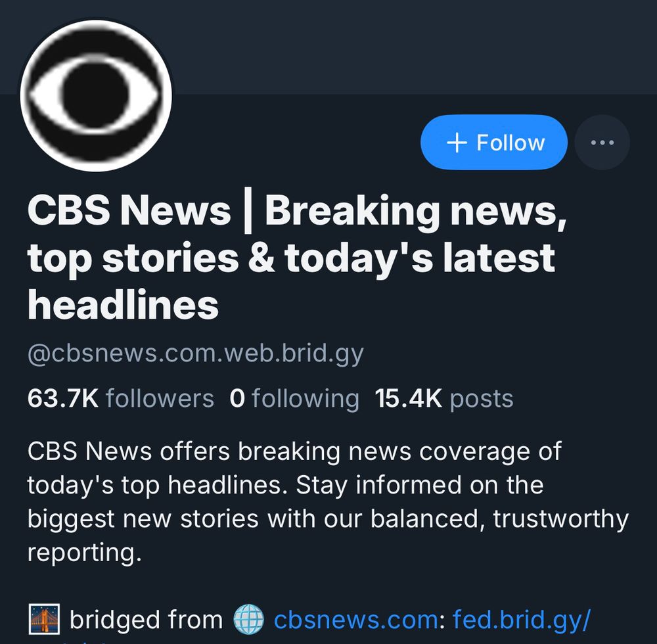Open the fed.brid.gy/ link
Viewport: 657px width, 644px height.
pos(521,619)
